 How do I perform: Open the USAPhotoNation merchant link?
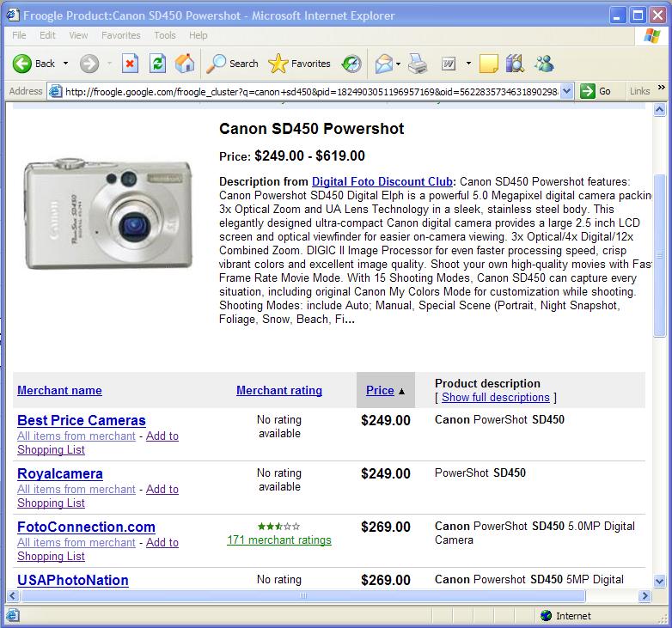(x=73, y=580)
